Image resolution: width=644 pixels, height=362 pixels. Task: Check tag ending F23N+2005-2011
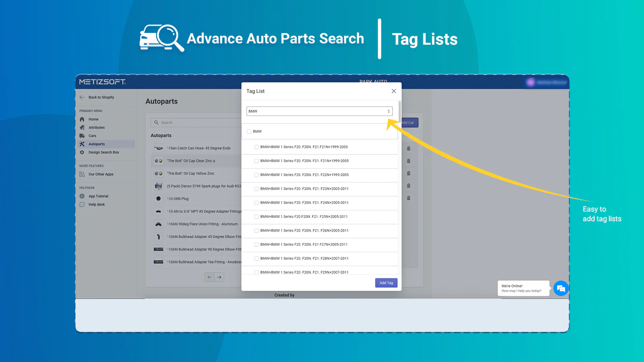pyautogui.click(x=256, y=189)
